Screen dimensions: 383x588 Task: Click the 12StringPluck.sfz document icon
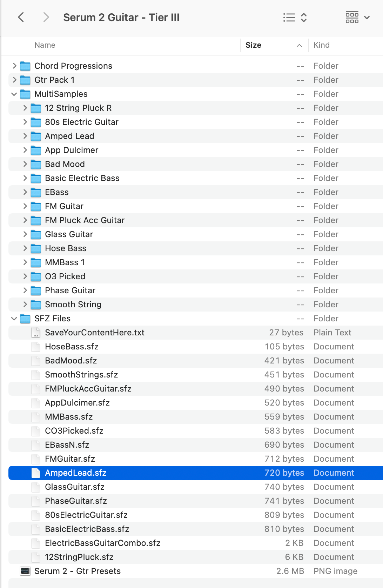[36, 557]
